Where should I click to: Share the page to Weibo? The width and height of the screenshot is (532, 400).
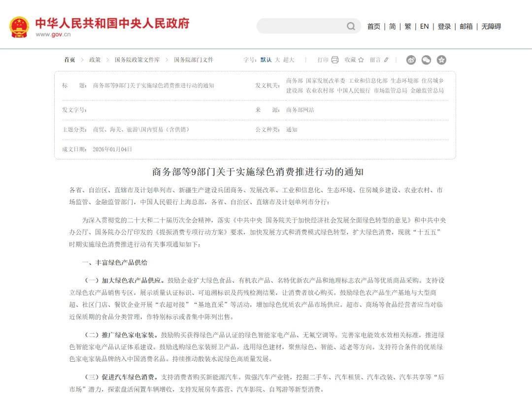point(411,60)
